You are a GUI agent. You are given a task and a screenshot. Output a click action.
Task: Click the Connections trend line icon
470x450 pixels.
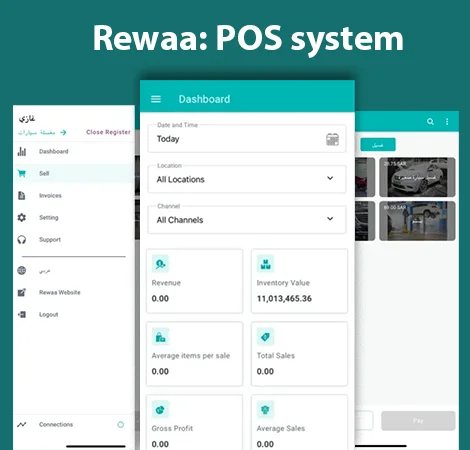click(22, 424)
